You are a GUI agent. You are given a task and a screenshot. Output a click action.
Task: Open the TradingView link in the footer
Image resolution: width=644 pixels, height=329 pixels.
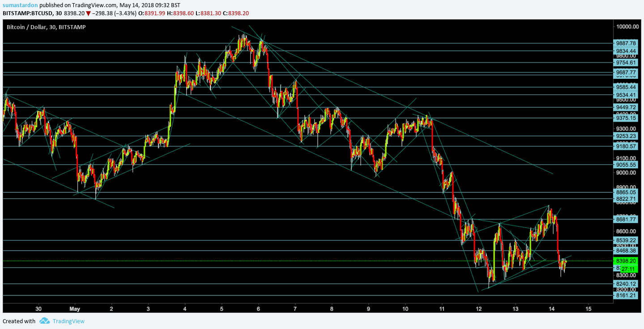tap(68, 321)
